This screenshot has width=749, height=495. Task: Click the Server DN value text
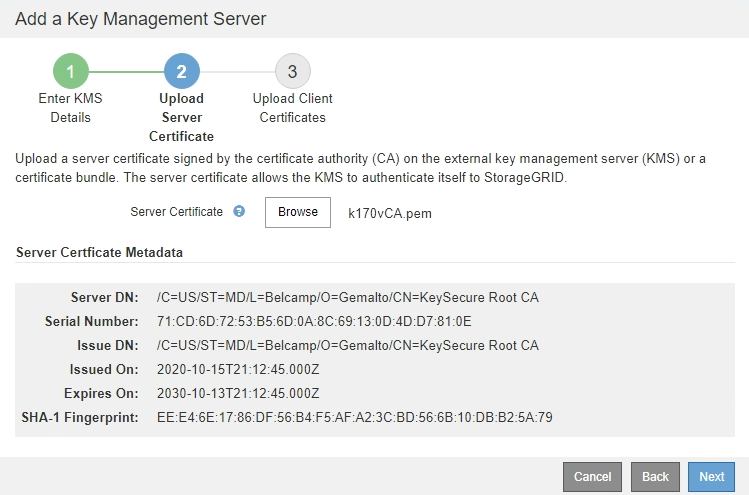coord(347,298)
